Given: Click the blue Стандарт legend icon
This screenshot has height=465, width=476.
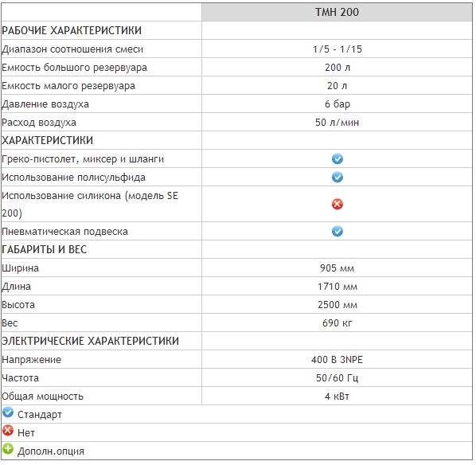Looking at the screenshot, I should coord(8,413).
